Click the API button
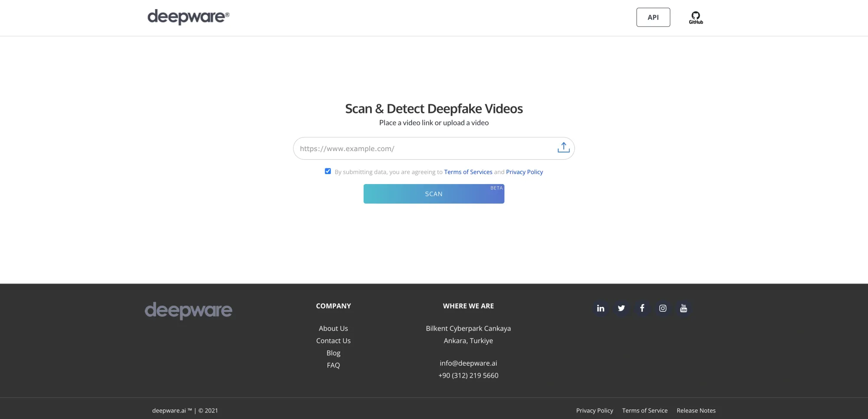The width and height of the screenshot is (868, 419). click(653, 17)
